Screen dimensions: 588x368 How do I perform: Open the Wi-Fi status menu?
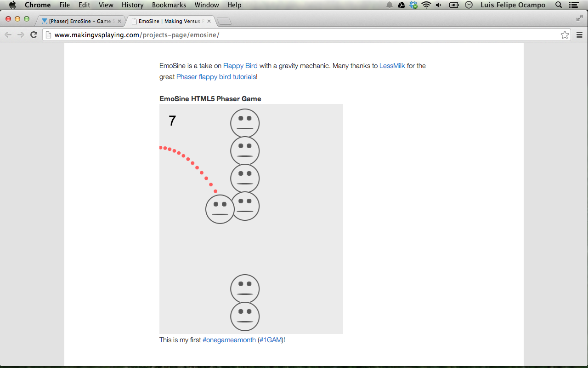click(426, 5)
